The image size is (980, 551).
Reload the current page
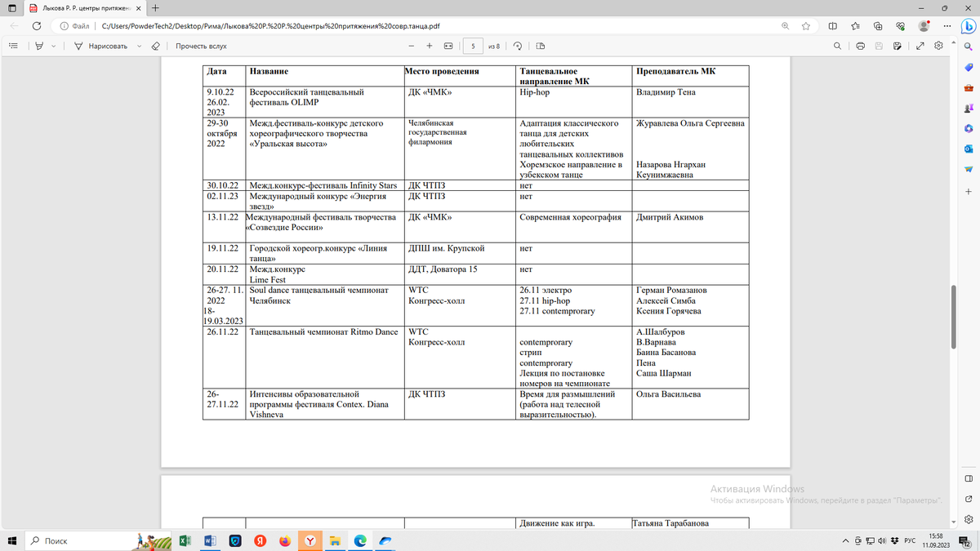click(38, 26)
